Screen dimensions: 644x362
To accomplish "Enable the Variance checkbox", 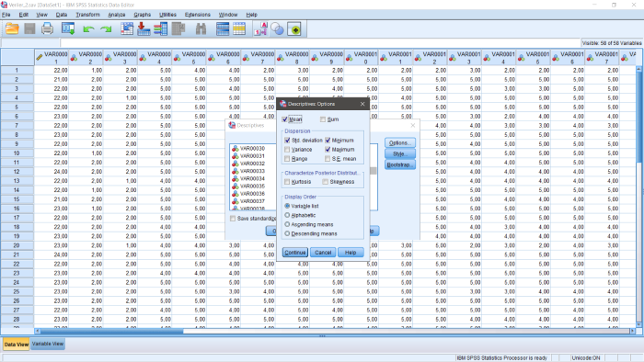I will [287, 150].
